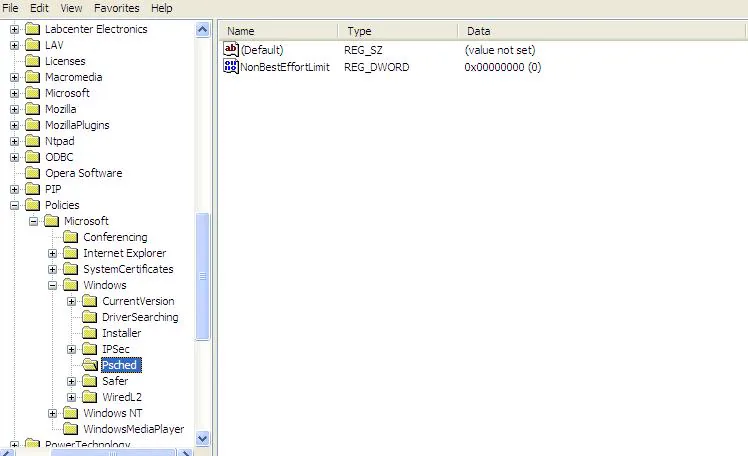Click the 0x00000000 (0) data cell
This screenshot has width=748, height=456.
click(x=503, y=67)
